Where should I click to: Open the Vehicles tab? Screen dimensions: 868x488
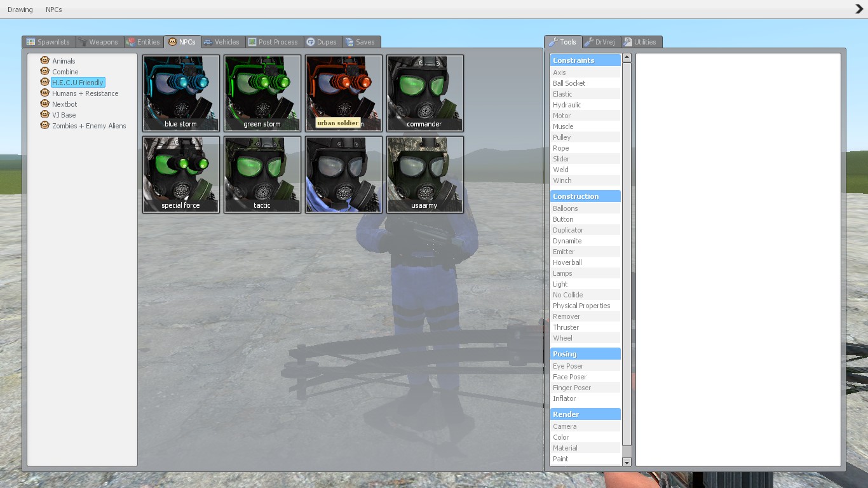222,42
